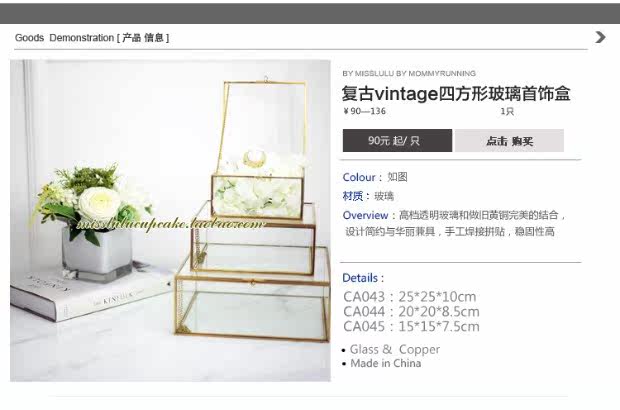Click the Glass & Copper bullet item

tap(391, 350)
